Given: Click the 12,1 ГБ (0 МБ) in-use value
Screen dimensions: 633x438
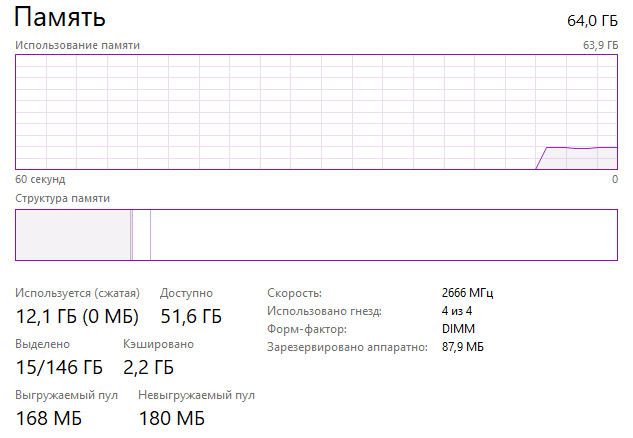Looking at the screenshot, I should click(79, 317).
